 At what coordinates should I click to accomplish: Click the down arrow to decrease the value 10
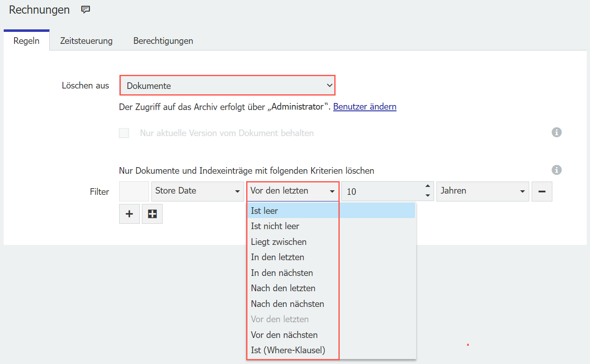(428, 195)
